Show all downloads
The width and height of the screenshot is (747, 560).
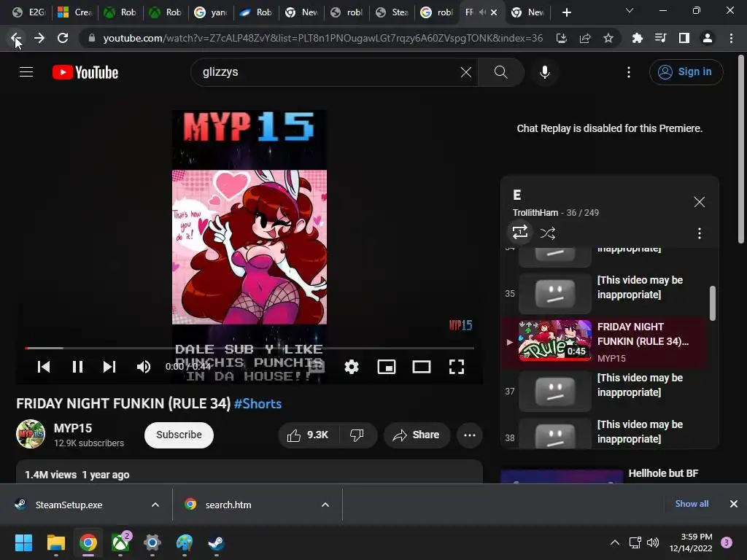692,504
